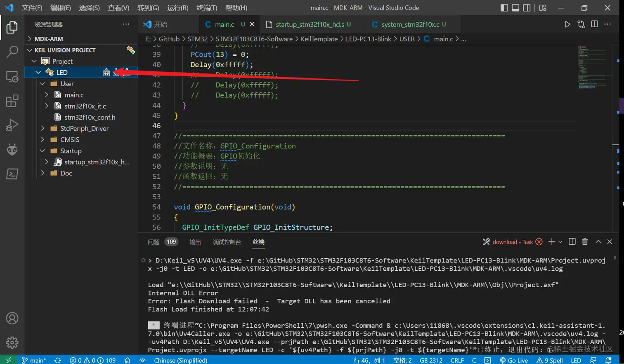The image size is (624, 364).
Task: Open the PlatformIO alien-head activity icon
Action: 12,149
